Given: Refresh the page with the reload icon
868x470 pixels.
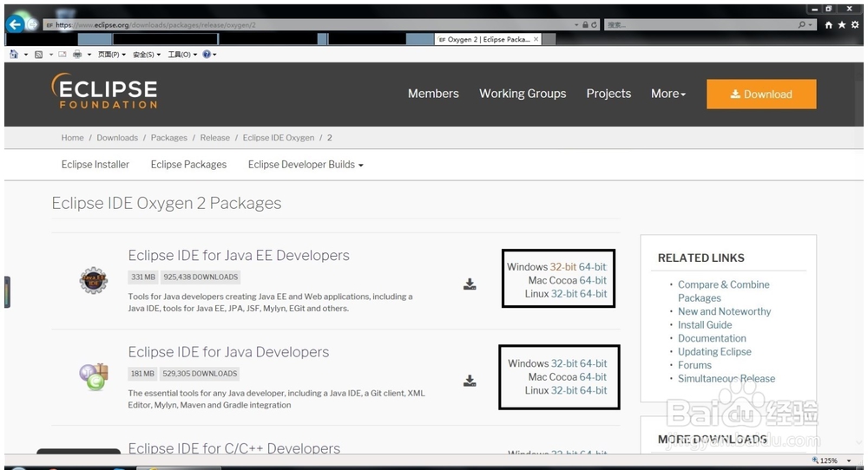Looking at the screenshot, I should 594,25.
